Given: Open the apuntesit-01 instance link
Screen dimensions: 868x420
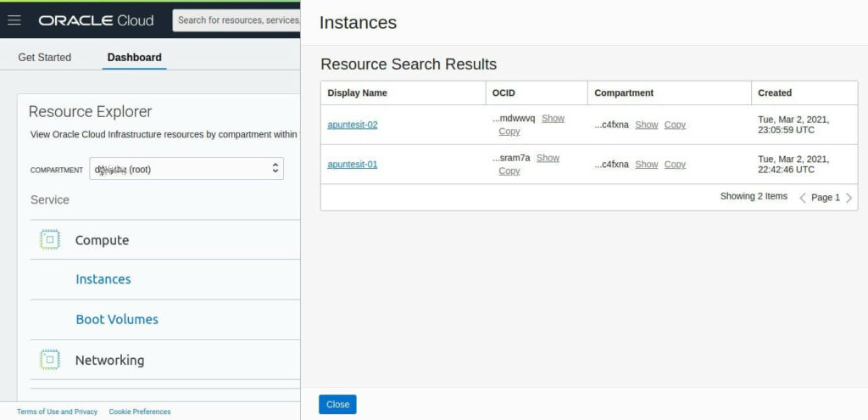Looking at the screenshot, I should pyautogui.click(x=353, y=165).
